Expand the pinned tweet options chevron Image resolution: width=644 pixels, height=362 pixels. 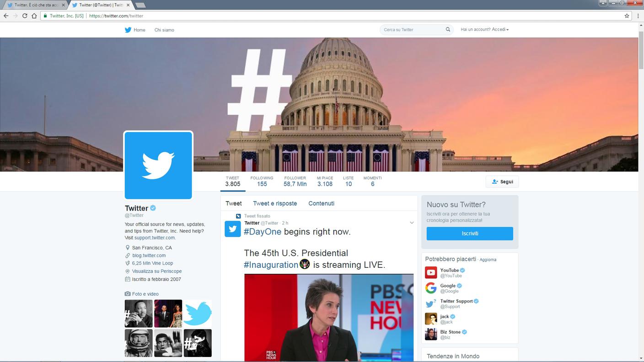(412, 223)
